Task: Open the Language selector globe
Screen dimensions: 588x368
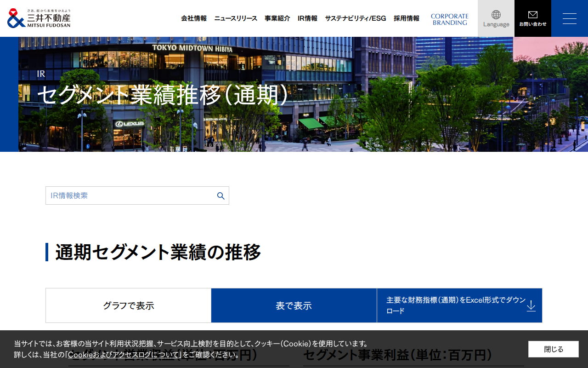Action: pos(496,18)
